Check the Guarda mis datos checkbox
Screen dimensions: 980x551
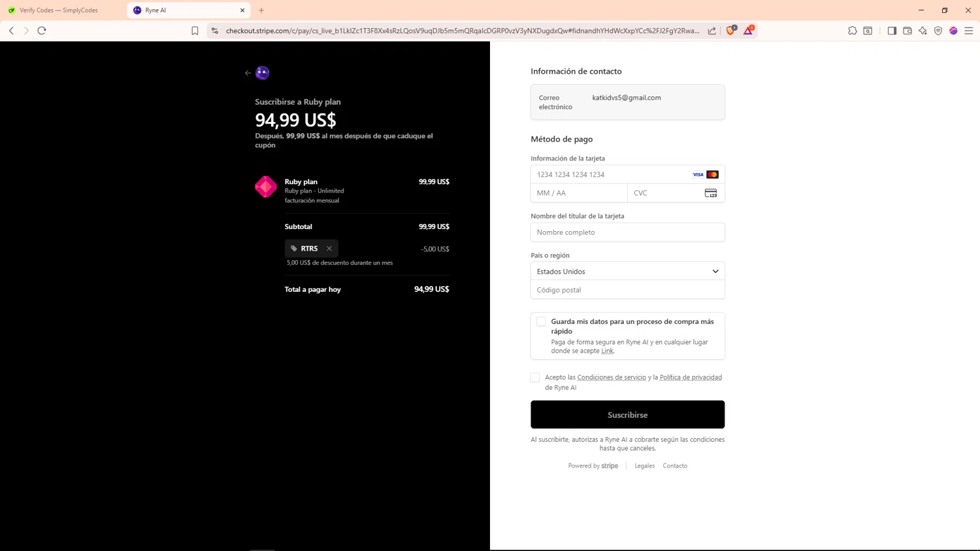[541, 321]
